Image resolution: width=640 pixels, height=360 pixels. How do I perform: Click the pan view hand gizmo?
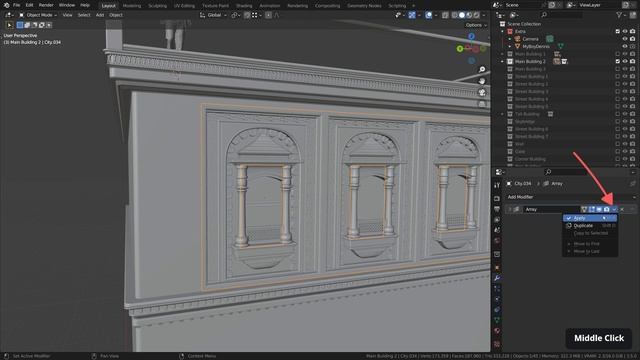click(x=482, y=81)
